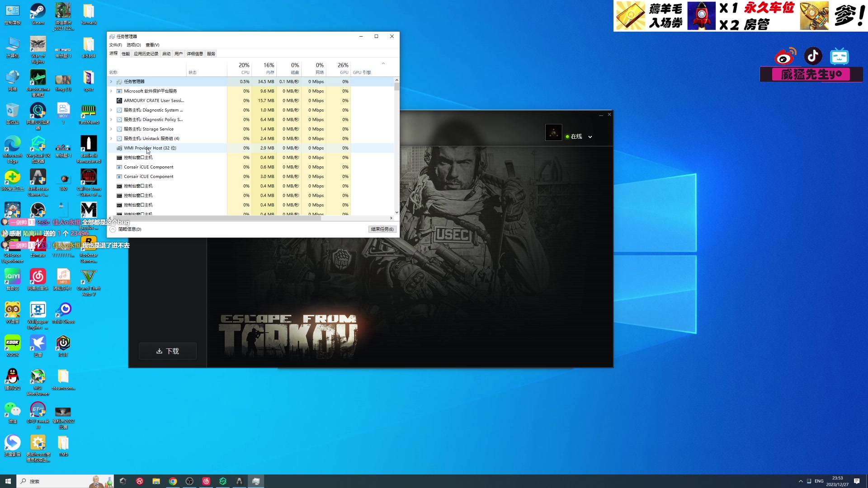Image resolution: width=868 pixels, height=488 pixels.
Task: Open the KOOK desktop shortcut
Action: [13, 346]
